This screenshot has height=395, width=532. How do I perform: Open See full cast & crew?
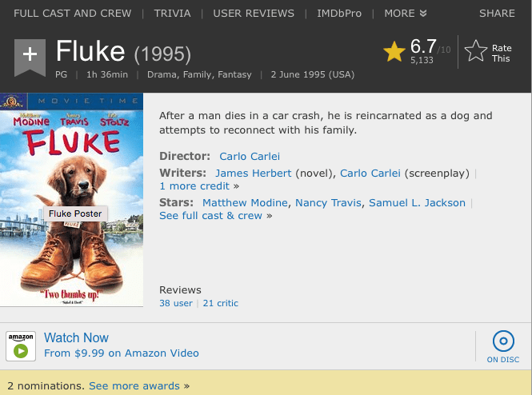coord(211,216)
